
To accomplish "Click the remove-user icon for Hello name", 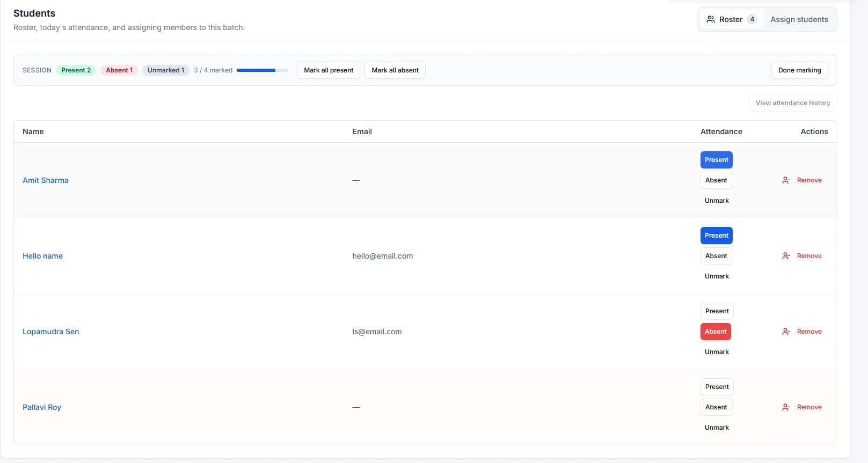I will click(786, 256).
